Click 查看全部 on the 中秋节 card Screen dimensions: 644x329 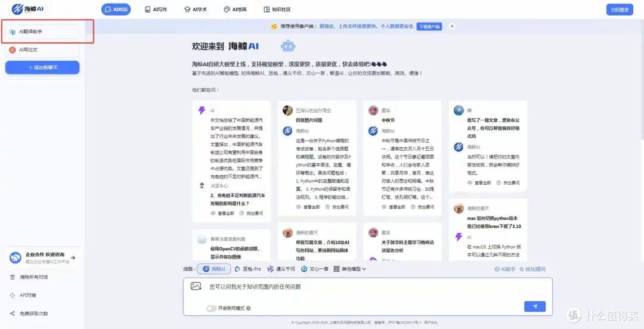[394, 207]
